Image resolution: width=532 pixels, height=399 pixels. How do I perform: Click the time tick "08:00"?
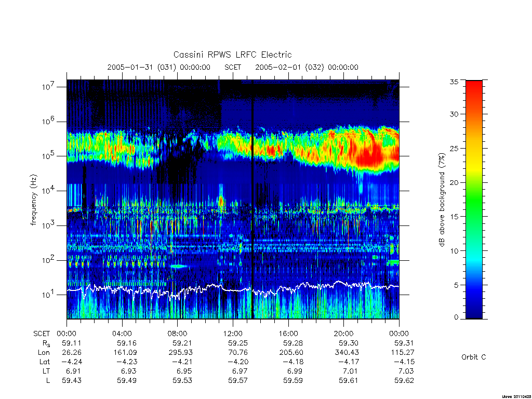pyautogui.click(x=177, y=334)
